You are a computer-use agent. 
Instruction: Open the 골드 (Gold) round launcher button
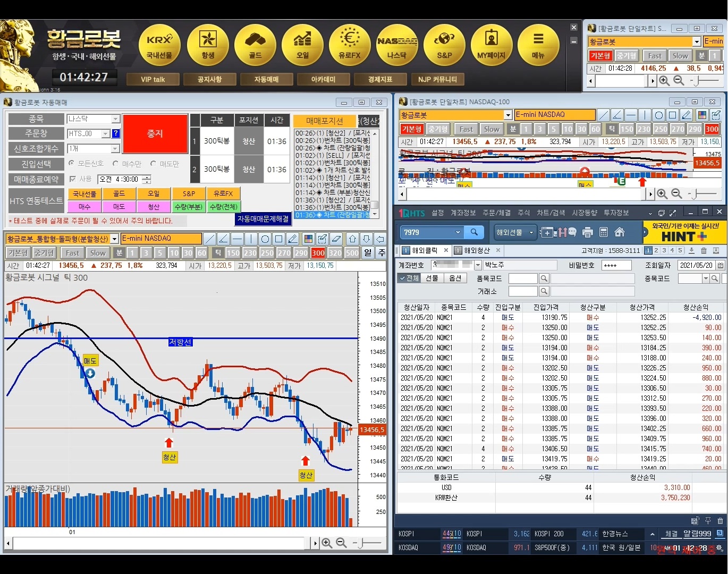(255, 45)
